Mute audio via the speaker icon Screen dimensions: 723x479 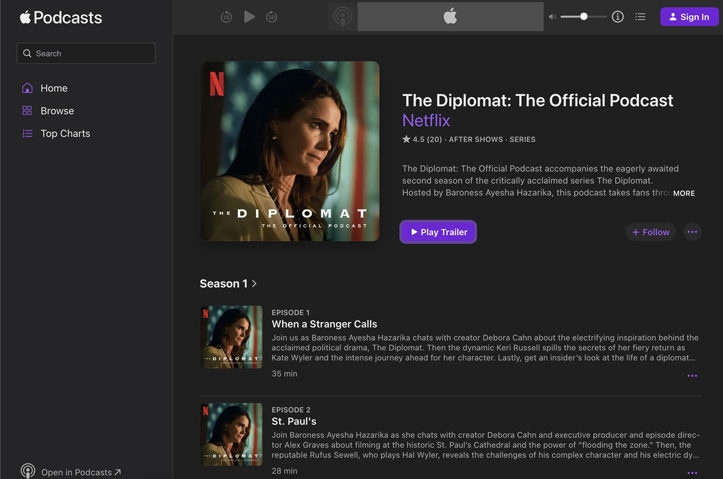[552, 17]
